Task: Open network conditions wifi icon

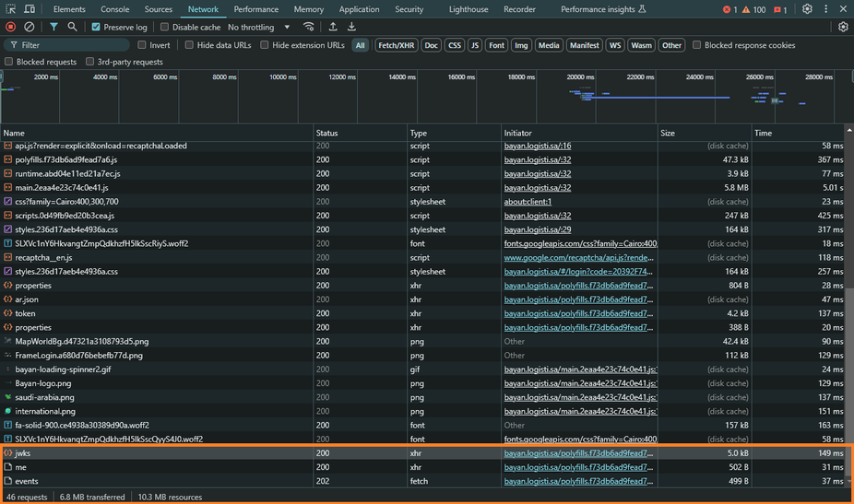Action: (309, 28)
